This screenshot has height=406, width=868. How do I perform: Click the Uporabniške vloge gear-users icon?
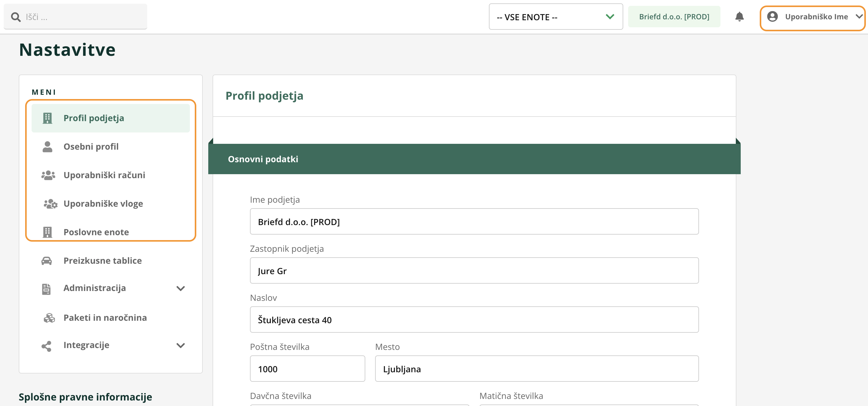pos(50,204)
